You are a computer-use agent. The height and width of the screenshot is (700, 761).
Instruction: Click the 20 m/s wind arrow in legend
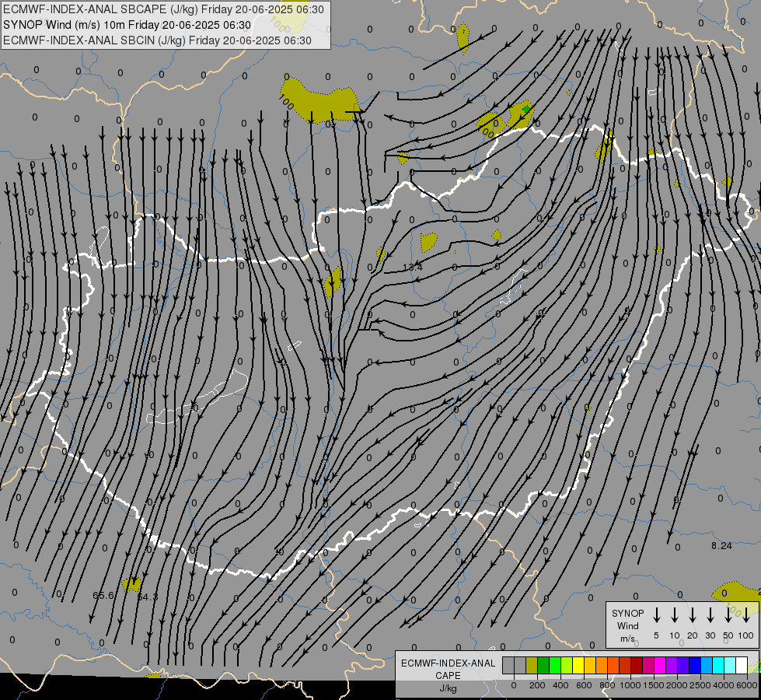(x=692, y=615)
